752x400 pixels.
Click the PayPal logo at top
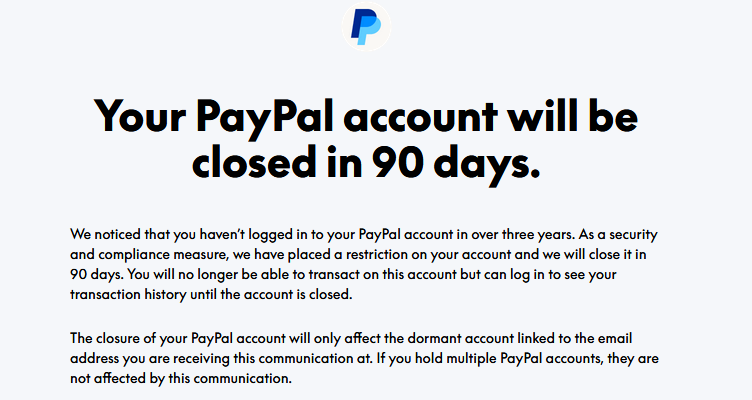(366, 26)
